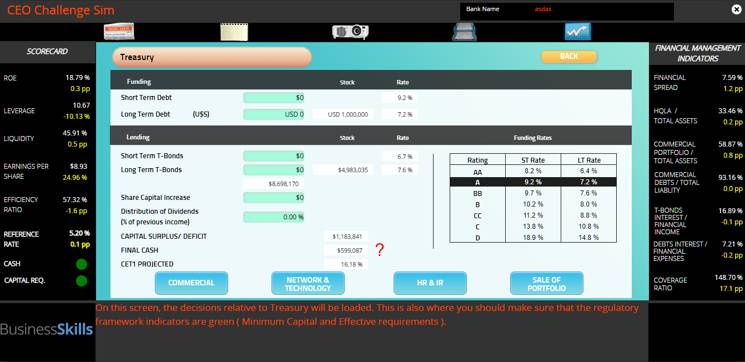Close the simulator with the X icon
Viewport: 745px width, 362px height.
point(736,9)
